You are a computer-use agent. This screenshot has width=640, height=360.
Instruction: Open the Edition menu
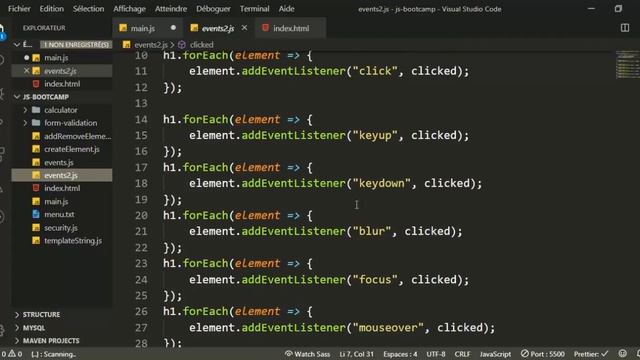[51, 9]
